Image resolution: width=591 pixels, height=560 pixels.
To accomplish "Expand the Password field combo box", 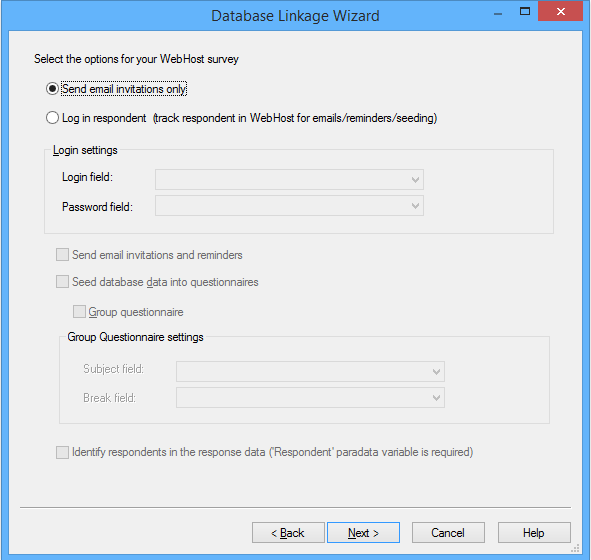I will pyautogui.click(x=289, y=206).
